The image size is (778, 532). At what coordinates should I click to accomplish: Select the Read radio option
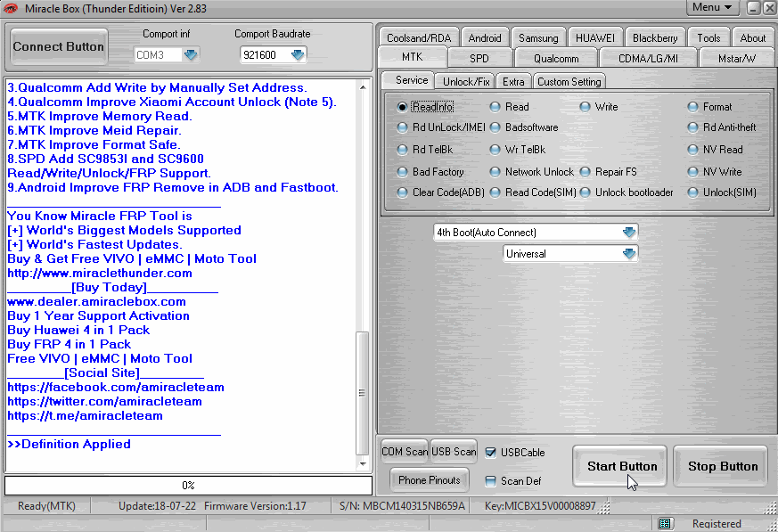[x=495, y=107]
